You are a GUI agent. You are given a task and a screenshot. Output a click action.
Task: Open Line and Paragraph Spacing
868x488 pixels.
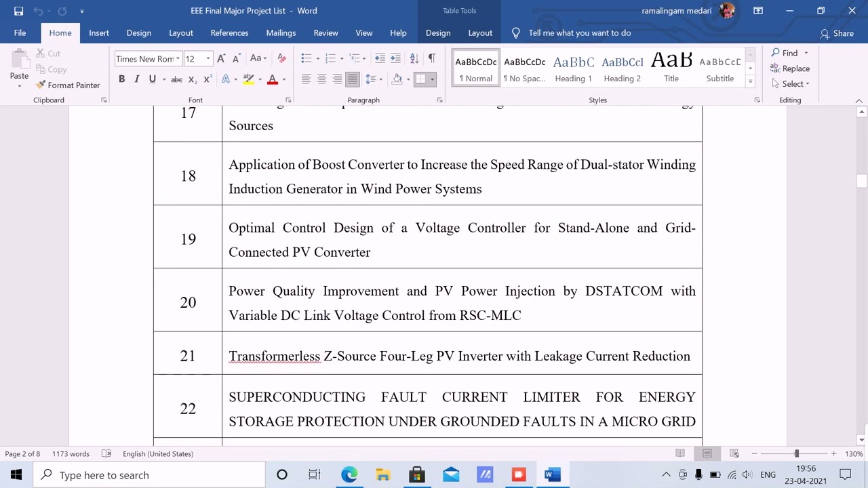(x=371, y=79)
